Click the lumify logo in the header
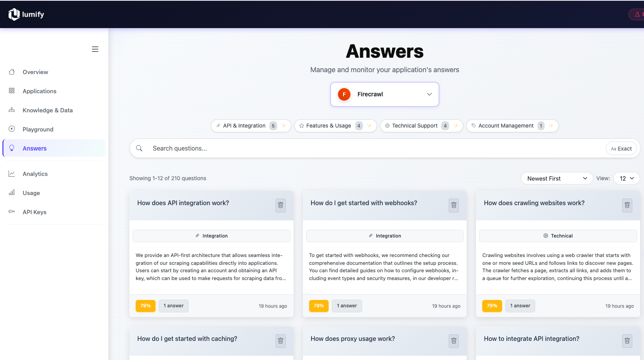Screen dimensions: 644x360 coord(26,14)
